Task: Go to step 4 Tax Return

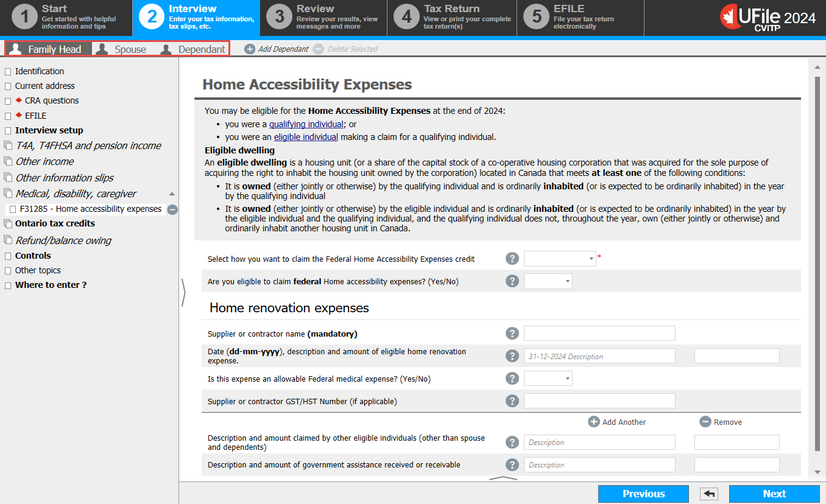Action: tap(453, 18)
